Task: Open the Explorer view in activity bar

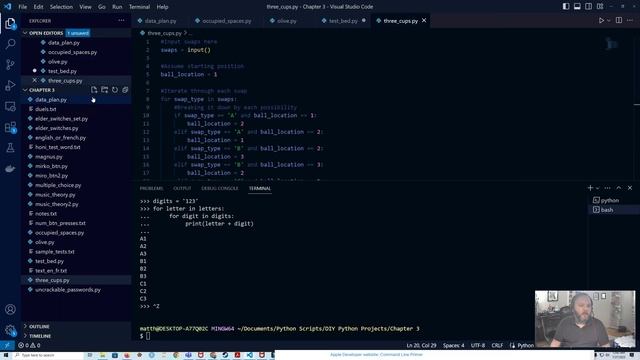Action: coord(10,23)
